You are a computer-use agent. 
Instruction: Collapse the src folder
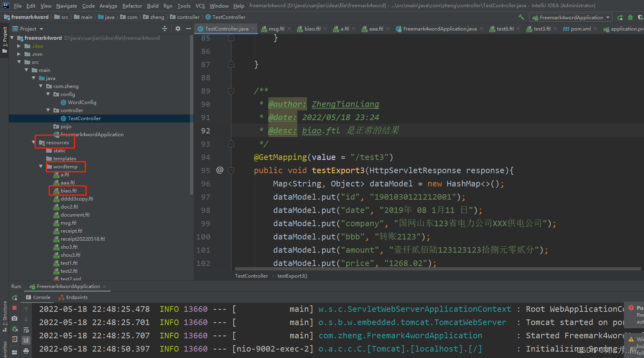click(19, 62)
